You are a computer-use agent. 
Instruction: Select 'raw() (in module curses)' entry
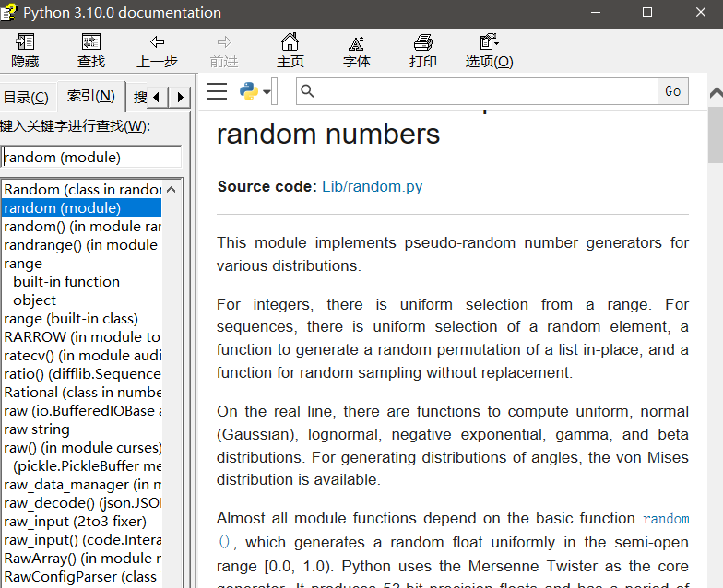coord(83,448)
